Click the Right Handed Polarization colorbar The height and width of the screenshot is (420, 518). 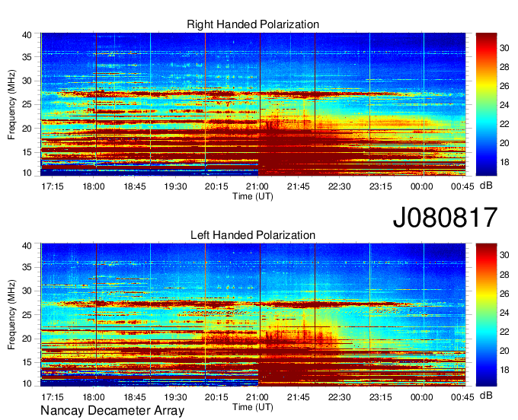click(x=486, y=104)
